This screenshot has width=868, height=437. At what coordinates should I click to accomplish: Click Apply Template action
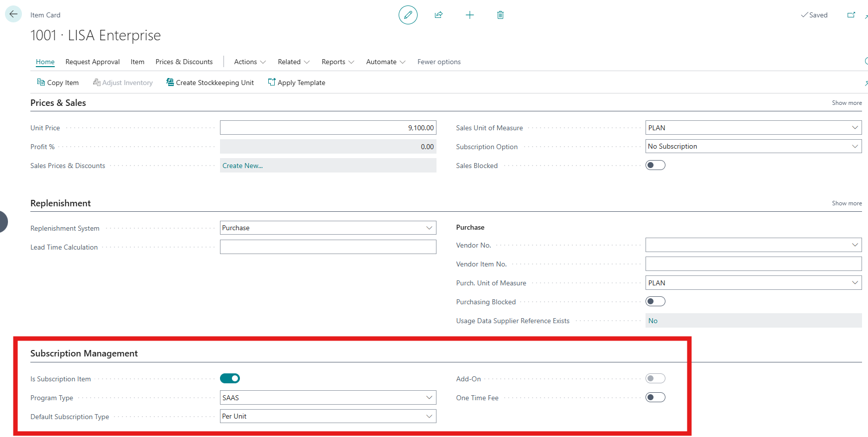point(297,83)
